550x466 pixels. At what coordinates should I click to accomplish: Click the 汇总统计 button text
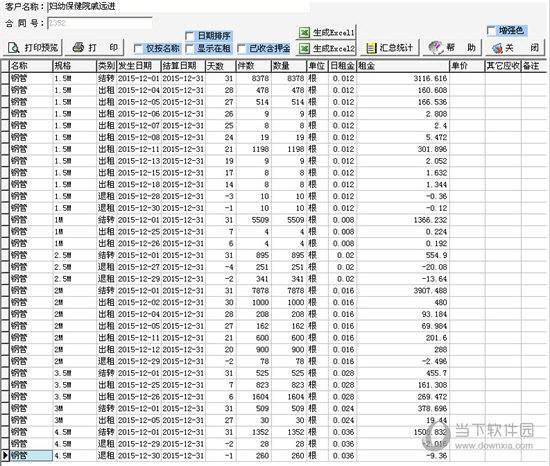point(396,48)
